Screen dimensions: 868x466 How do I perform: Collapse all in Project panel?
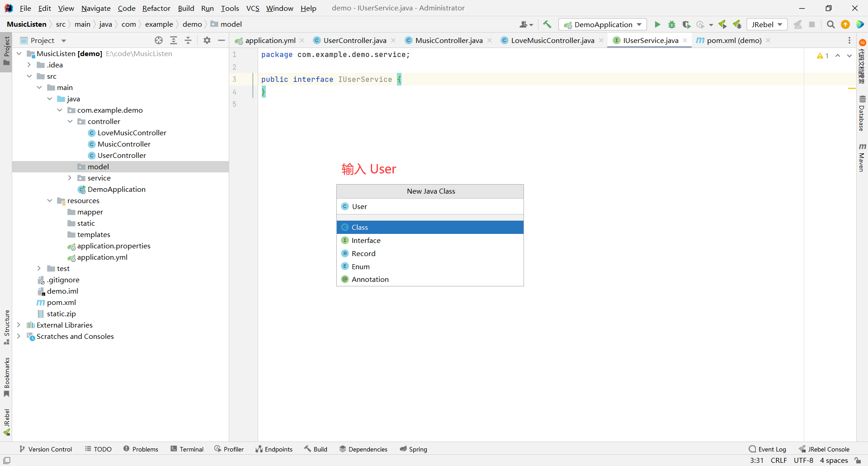tap(188, 40)
